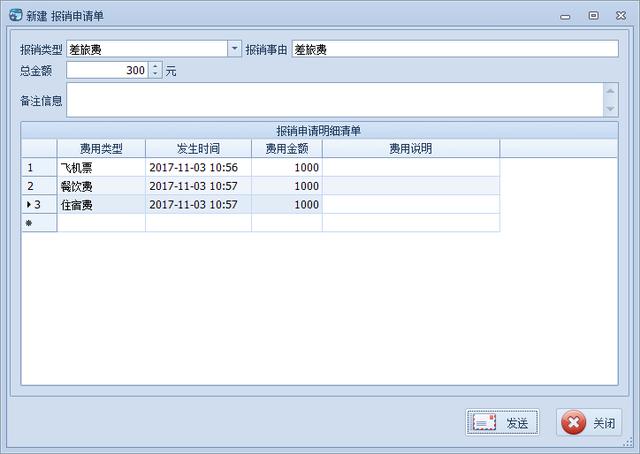Minimize the 新建 报销申请单 window

565,16
